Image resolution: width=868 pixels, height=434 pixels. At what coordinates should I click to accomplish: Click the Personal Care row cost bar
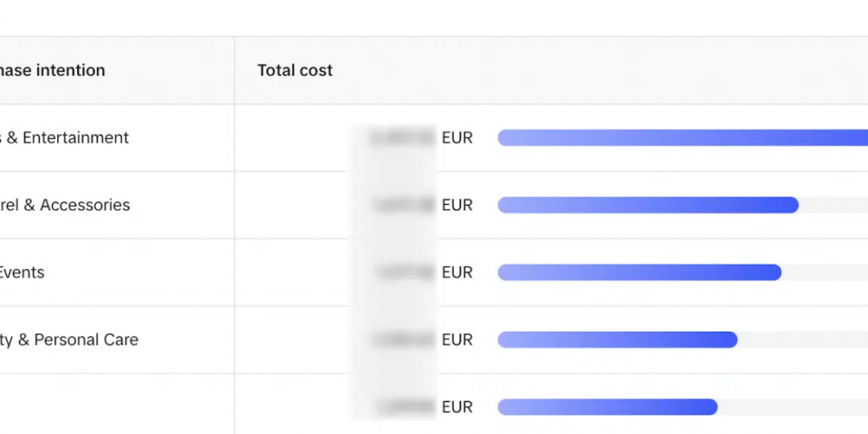click(617, 340)
